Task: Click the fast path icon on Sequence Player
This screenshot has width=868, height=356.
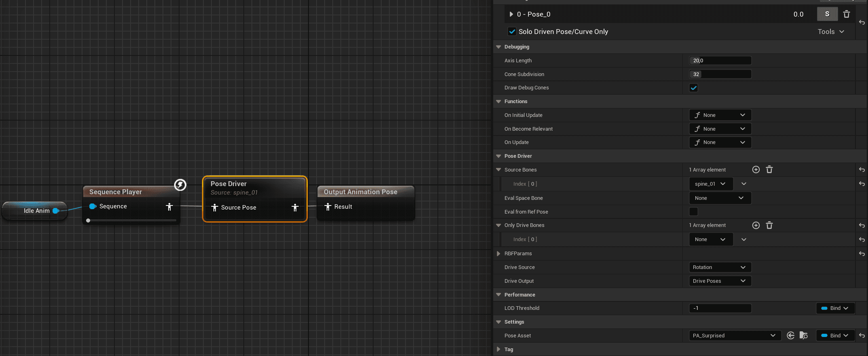Action: tap(180, 185)
